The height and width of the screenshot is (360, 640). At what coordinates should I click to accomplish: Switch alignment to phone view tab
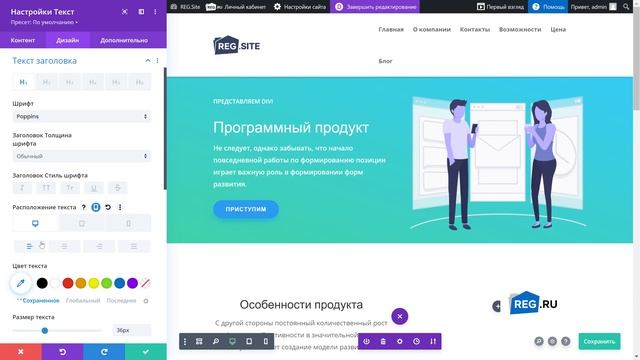coord(128,223)
